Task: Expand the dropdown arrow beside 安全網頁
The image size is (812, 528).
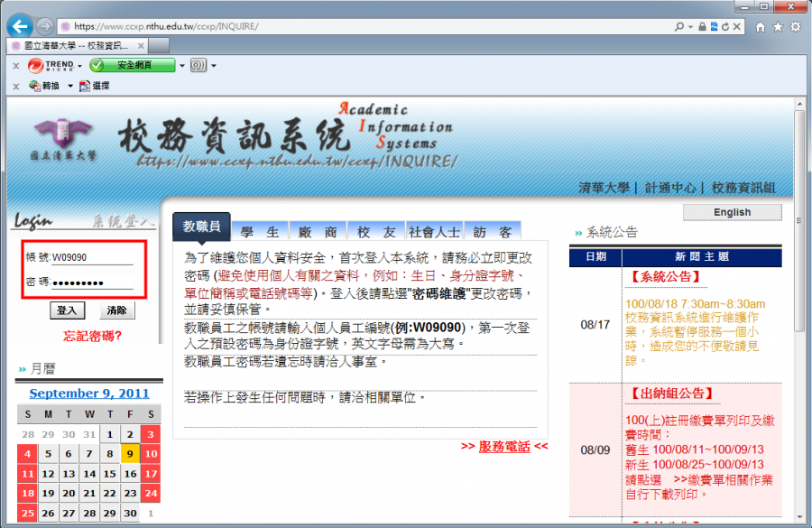Action: 181,65
